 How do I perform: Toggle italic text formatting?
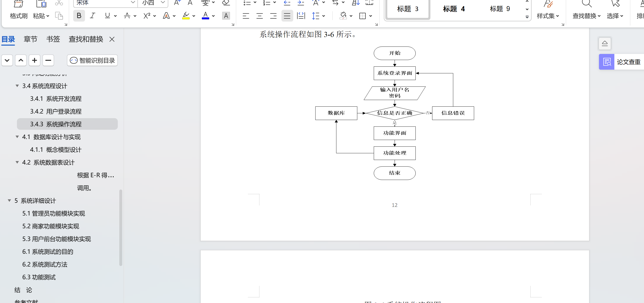93,16
